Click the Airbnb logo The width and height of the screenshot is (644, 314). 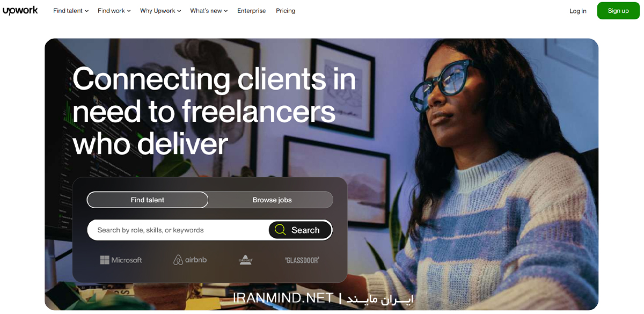coord(190,260)
